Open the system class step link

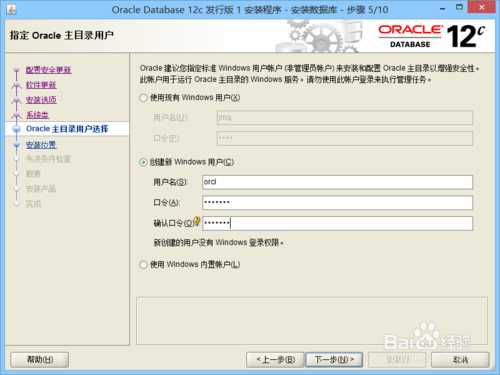click(37, 115)
